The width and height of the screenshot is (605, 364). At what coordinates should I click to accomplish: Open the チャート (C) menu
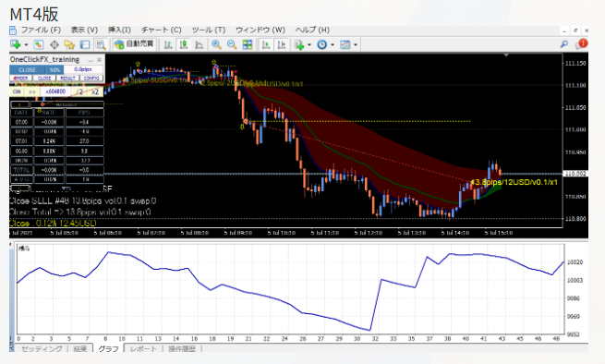(x=162, y=30)
